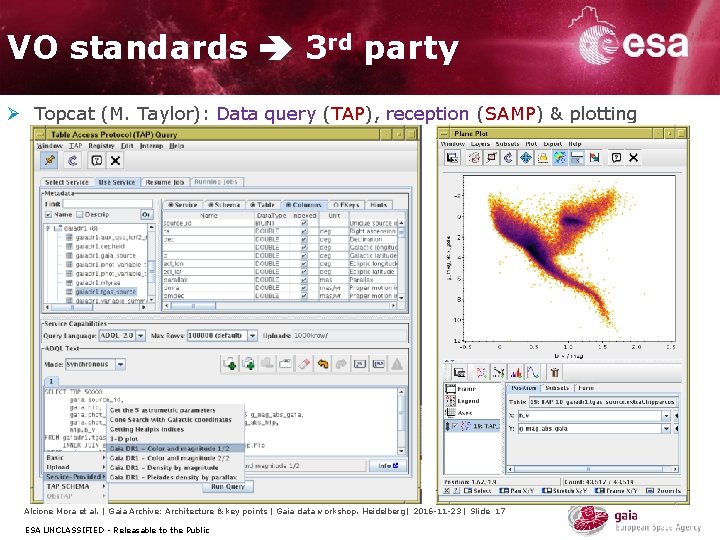This screenshot has width=720, height=540.
Task: Expand the Basic examples submenu
Action: coord(75,458)
